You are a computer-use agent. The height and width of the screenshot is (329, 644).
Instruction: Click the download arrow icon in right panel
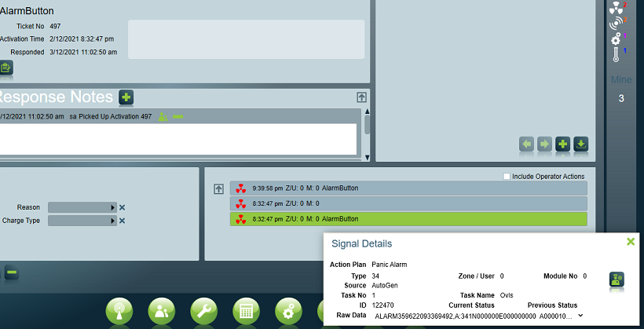pos(580,144)
